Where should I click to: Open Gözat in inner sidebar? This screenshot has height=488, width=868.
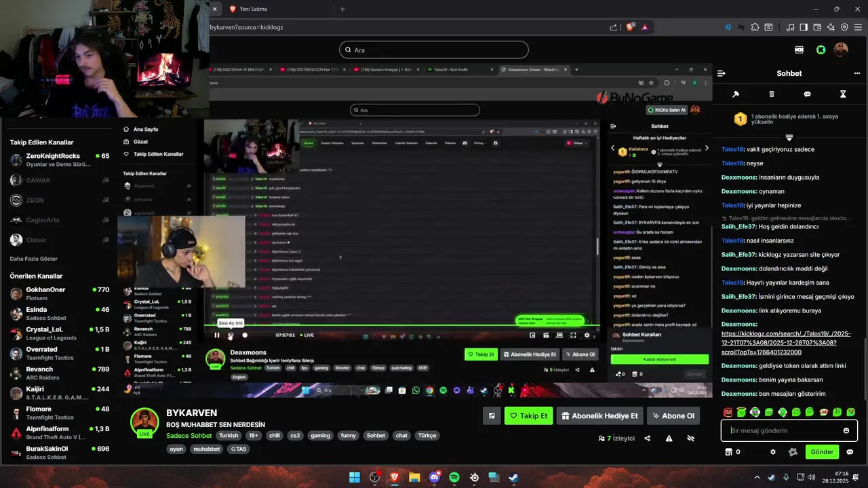click(135, 142)
